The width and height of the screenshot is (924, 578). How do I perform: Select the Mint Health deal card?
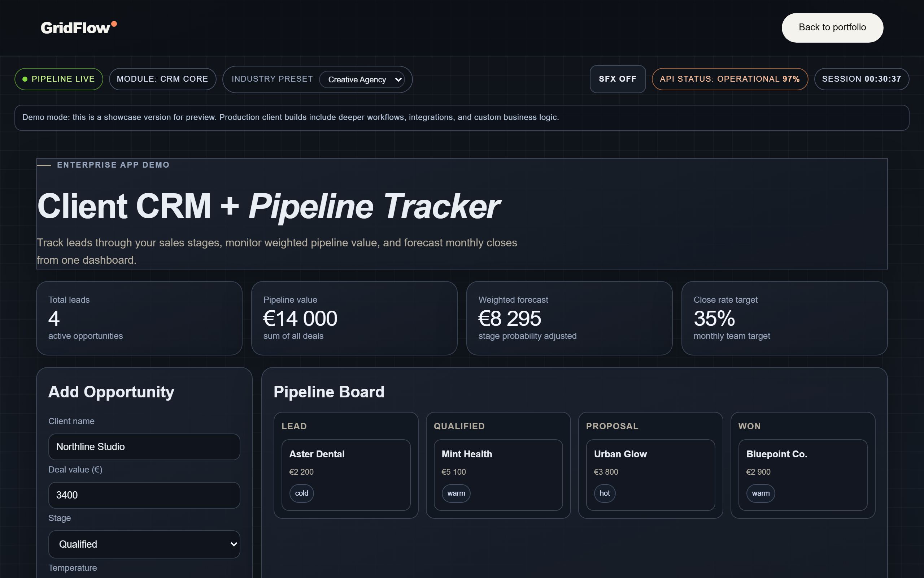498,475
